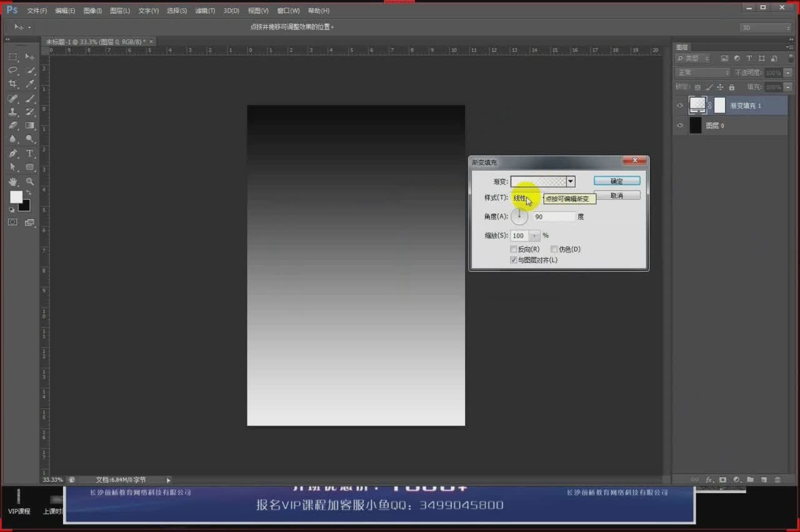The image size is (800, 532).
Task: Select the Dodge tool
Action: (x=29, y=139)
